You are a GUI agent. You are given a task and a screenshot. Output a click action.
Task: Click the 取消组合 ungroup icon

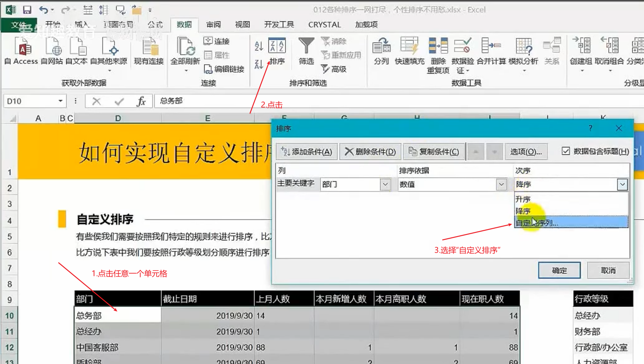(609, 46)
